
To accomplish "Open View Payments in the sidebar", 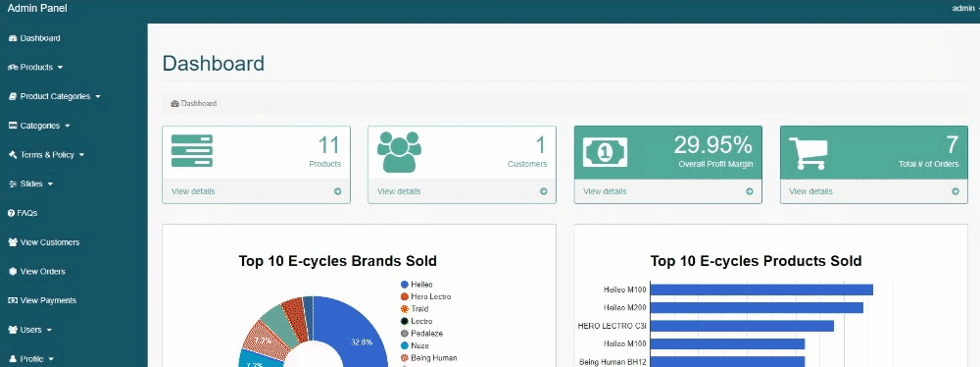I will [42, 300].
